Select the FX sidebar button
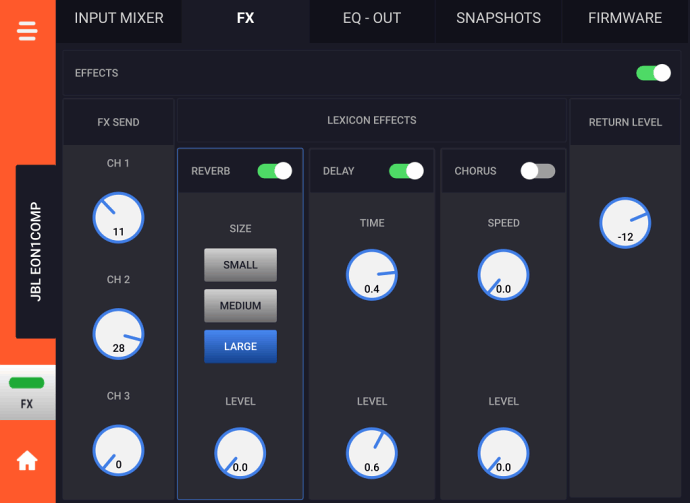 pos(27,393)
